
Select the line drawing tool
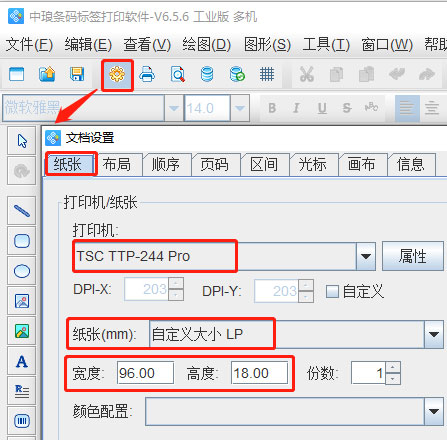pyautogui.click(x=22, y=211)
